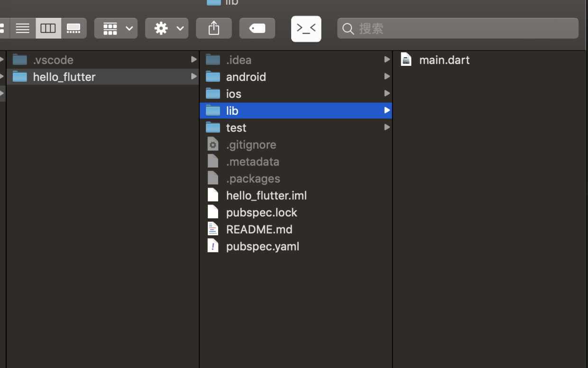
Task: Select the lib folder row
Action: (296, 110)
